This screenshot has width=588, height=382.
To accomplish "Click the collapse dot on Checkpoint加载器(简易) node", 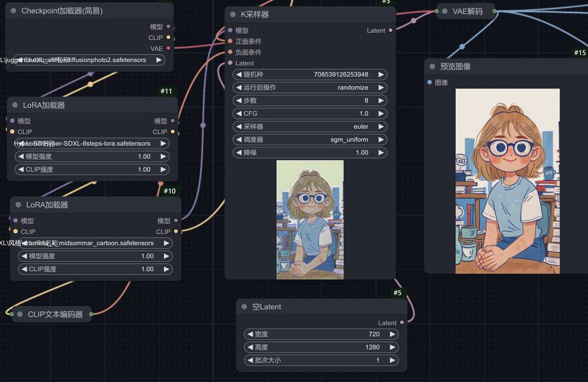I will (x=13, y=11).
